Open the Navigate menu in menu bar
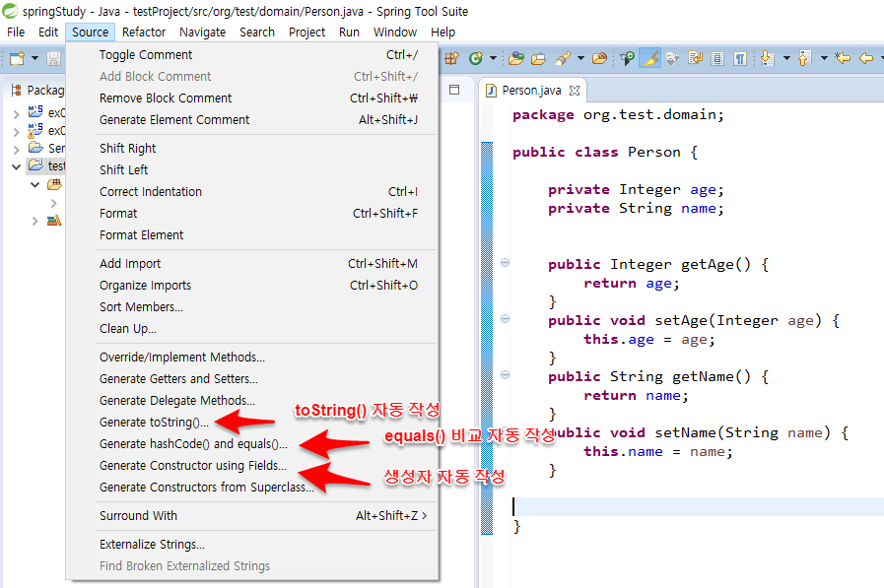This screenshot has height=588, width=884. click(202, 33)
